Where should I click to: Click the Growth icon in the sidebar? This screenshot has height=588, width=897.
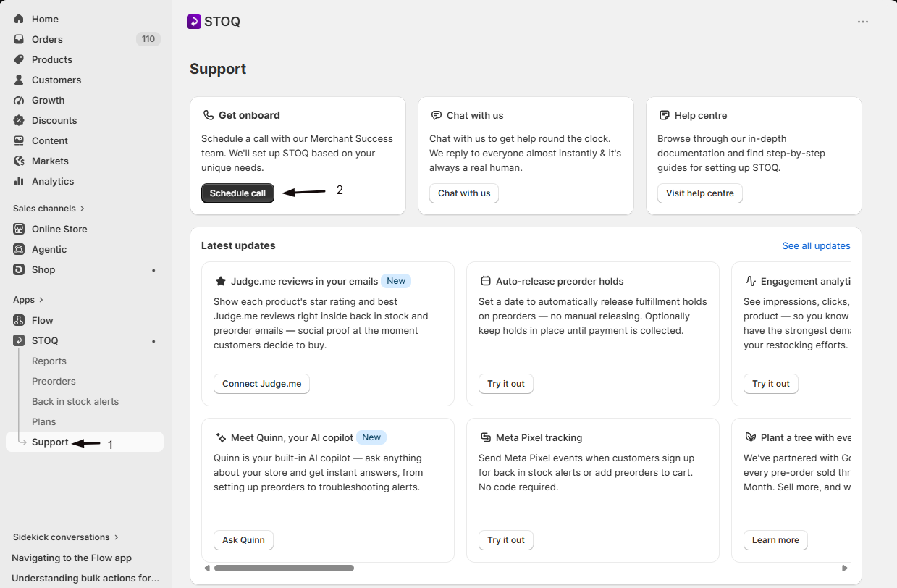click(x=19, y=100)
